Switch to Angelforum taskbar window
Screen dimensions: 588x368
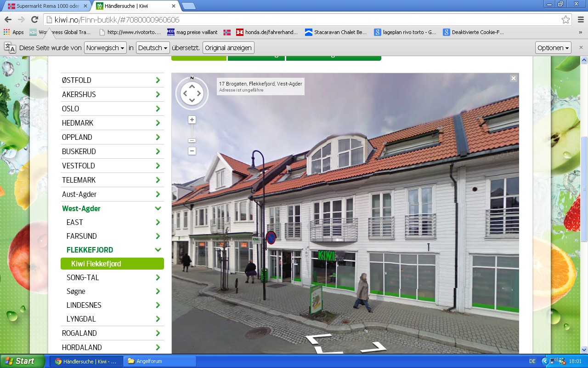[159, 361]
